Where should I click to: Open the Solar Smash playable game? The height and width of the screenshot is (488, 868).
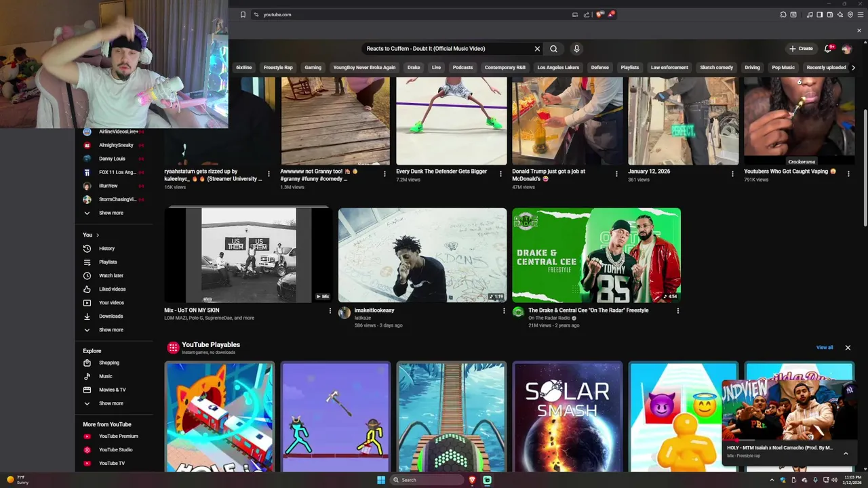point(568,417)
